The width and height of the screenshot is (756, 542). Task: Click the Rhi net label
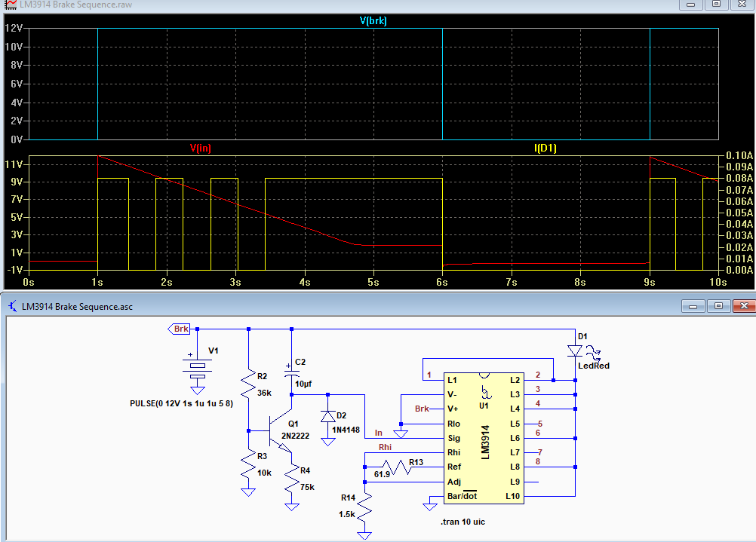click(386, 447)
